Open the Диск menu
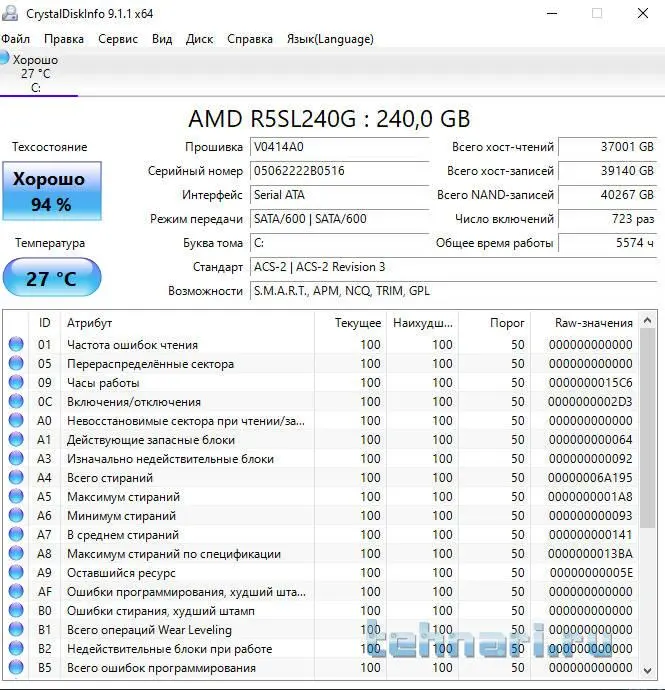The height and width of the screenshot is (690, 665). (x=199, y=39)
